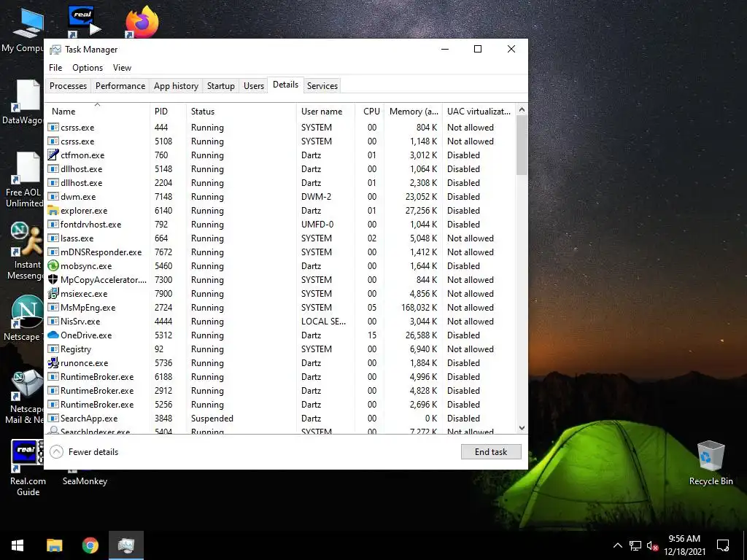This screenshot has width=747, height=560.
Task: Open the network tray icon
Action: pos(635,545)
